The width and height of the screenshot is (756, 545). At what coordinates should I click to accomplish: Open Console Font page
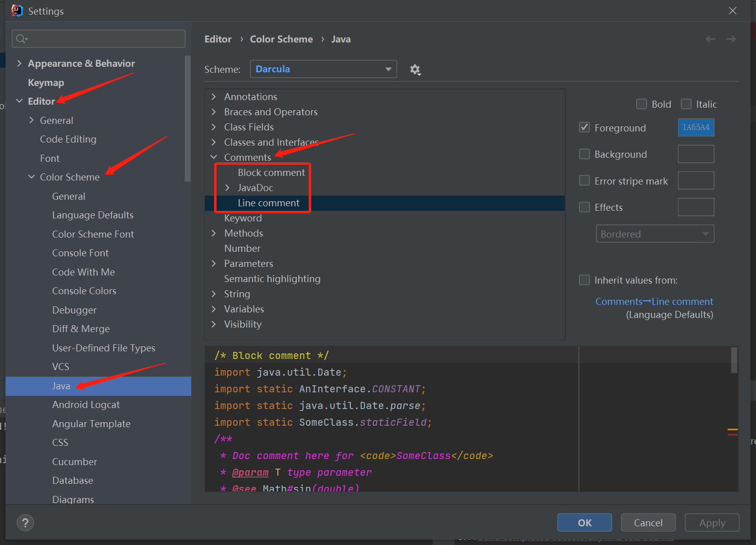[x=80, y=253]
